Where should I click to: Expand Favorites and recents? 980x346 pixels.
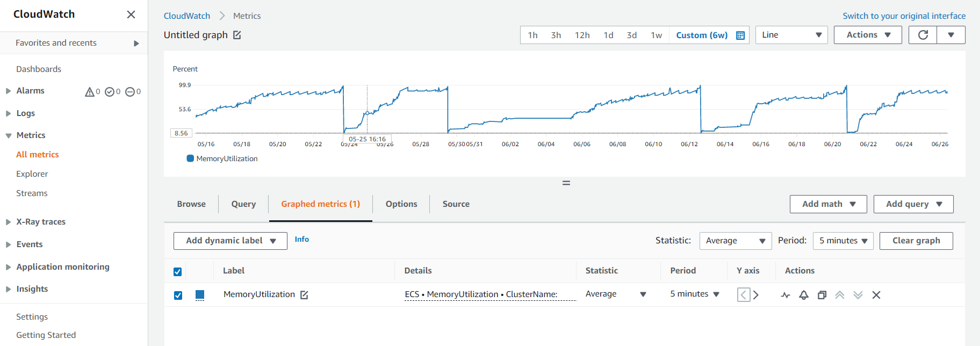pos(136,44)
